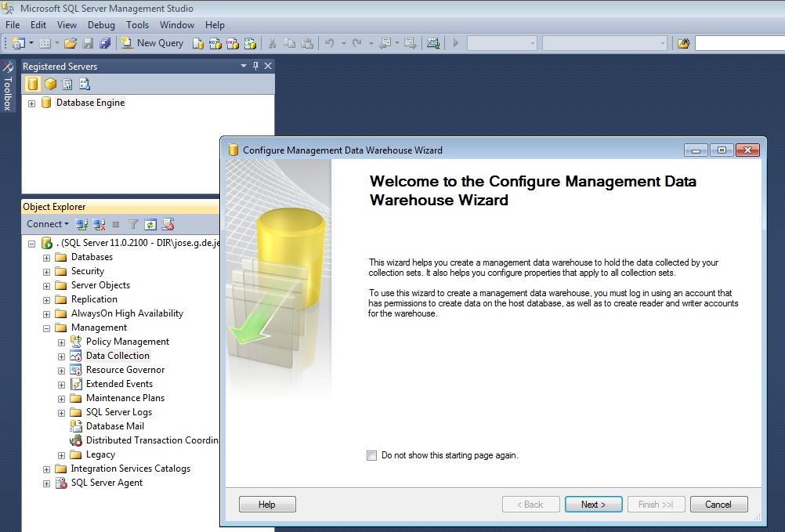Click the toolbar search input field

pos(740,44)
